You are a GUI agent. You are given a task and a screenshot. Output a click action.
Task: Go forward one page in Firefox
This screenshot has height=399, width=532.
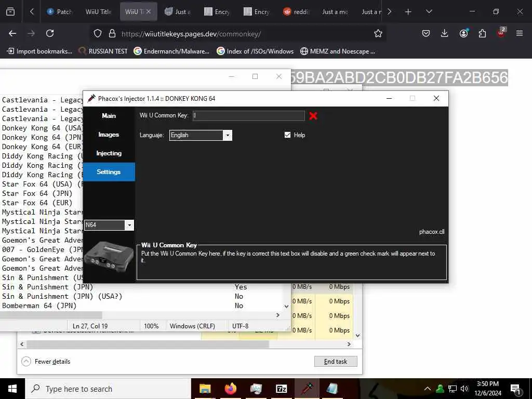pyautogui.click(x=31, y=34)
